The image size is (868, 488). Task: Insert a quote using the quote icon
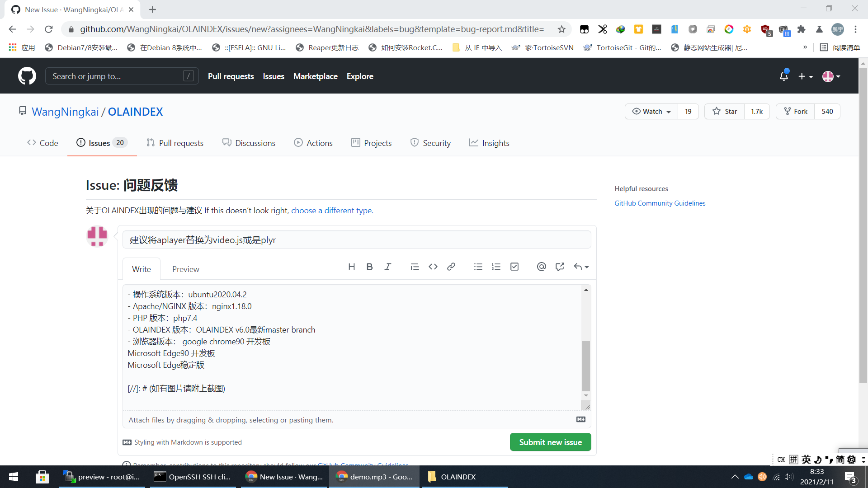point(415,267)
